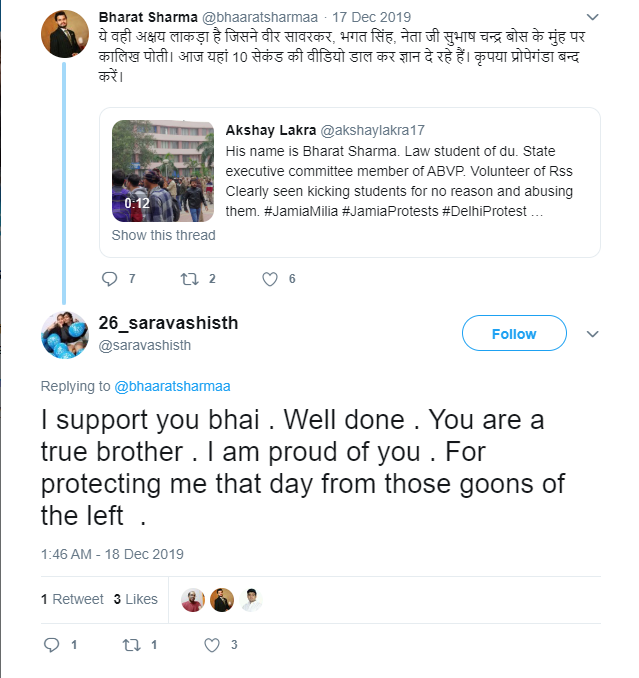639x678 pixels.
Task: Open the tweet timestamp 18 Dec 2019
Action: point(112,554)
